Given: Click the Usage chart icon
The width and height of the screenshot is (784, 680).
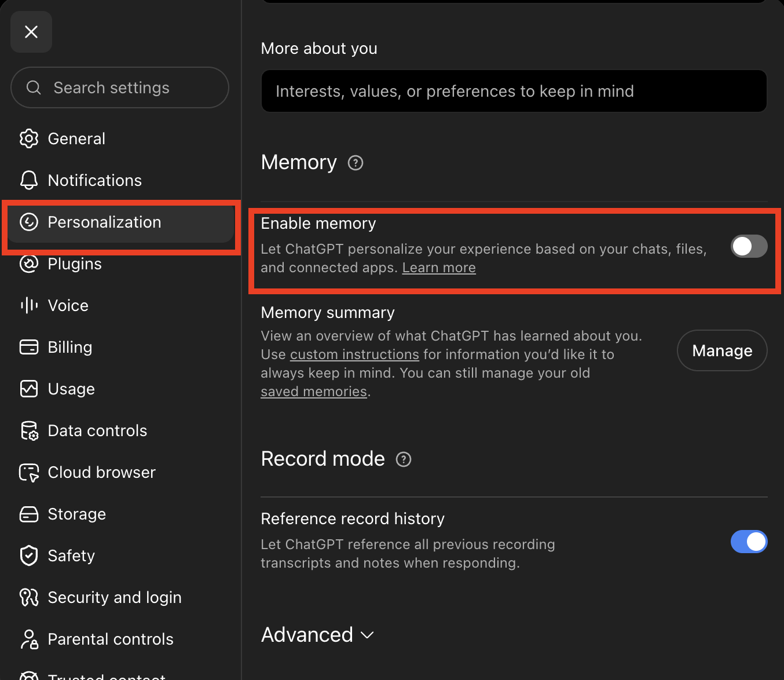Looking at the screenshot, I should pyautogui.click(x=29, y=389).
